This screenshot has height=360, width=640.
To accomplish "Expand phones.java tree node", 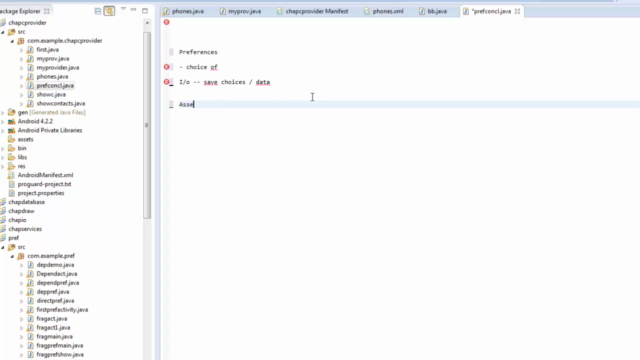I will click(22, 77).
